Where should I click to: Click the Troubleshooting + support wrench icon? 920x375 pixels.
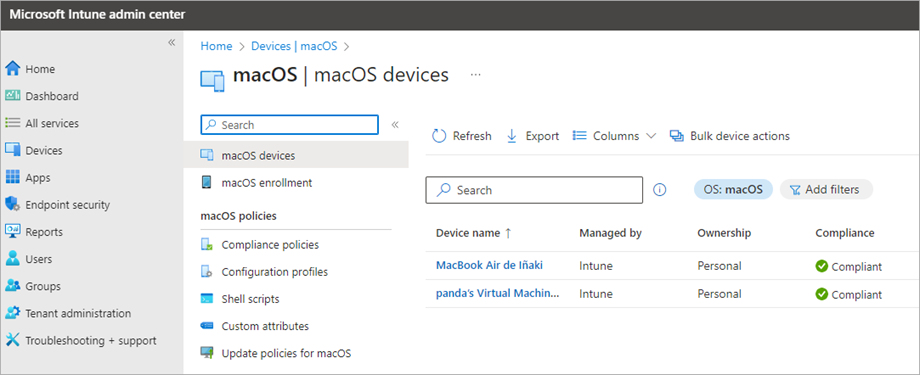(x=12, y=340)
